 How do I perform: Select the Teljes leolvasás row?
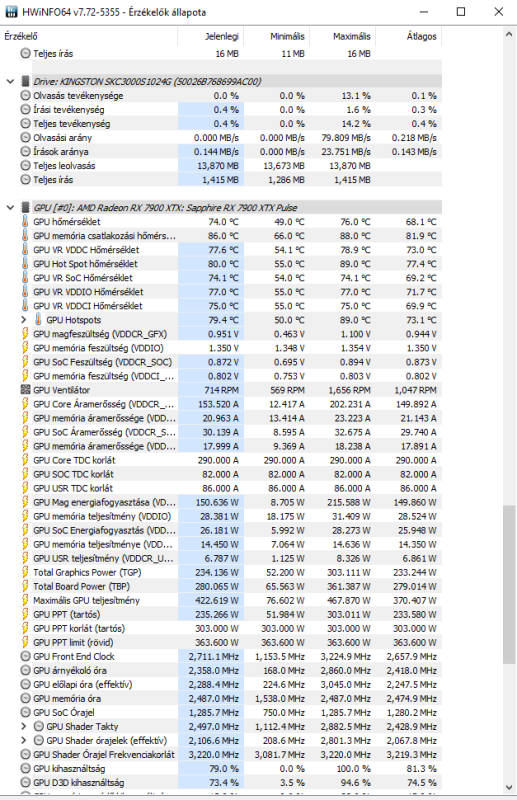(230, 166)
